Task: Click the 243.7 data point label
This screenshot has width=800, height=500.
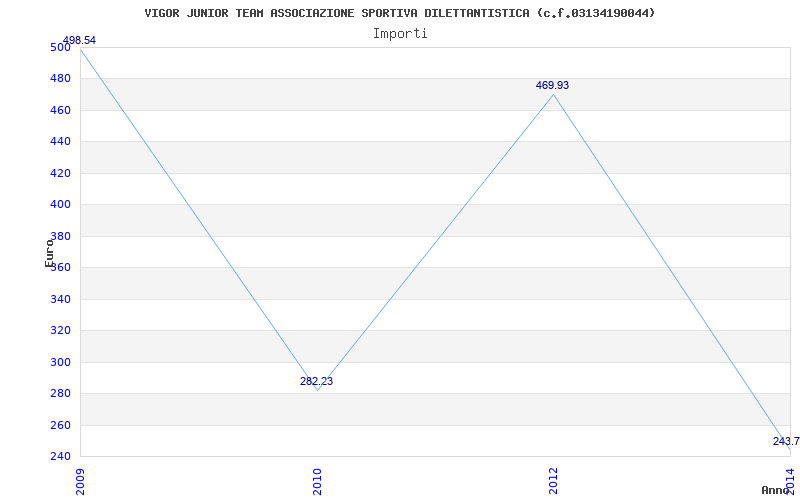Action: click(x=786, y=441)
